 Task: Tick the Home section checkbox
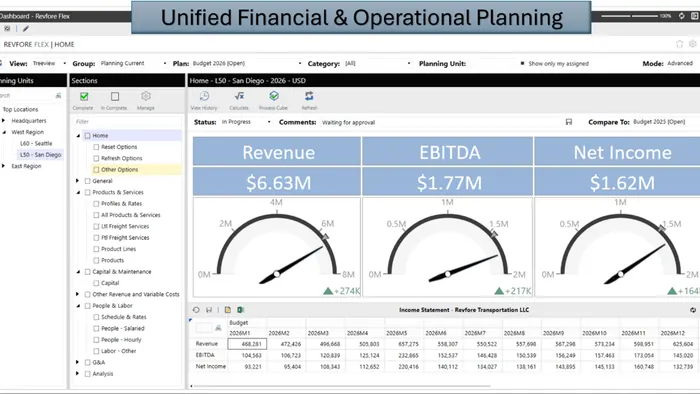pos(88,136)
